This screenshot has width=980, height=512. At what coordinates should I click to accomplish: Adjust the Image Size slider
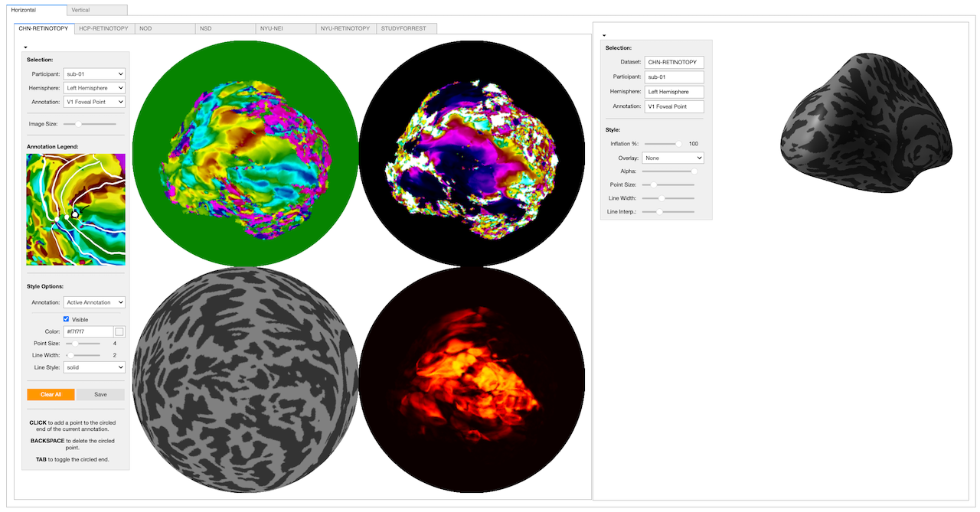78,123
